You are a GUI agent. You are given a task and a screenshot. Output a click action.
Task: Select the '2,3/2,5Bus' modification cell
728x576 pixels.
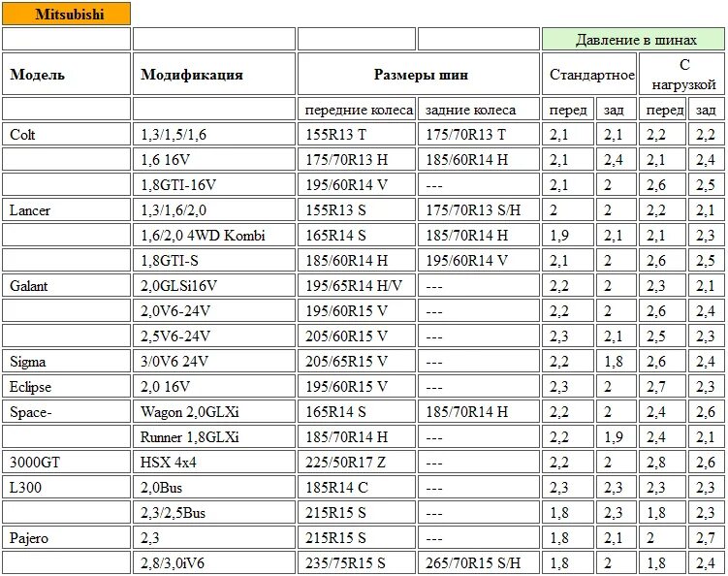coord(214,512)
